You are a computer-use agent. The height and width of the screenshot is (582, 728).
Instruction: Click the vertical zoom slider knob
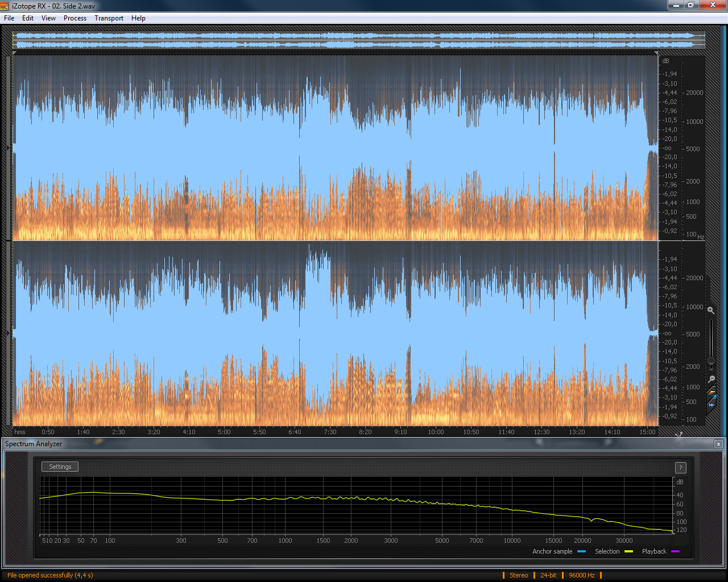[x=711, y=361]
